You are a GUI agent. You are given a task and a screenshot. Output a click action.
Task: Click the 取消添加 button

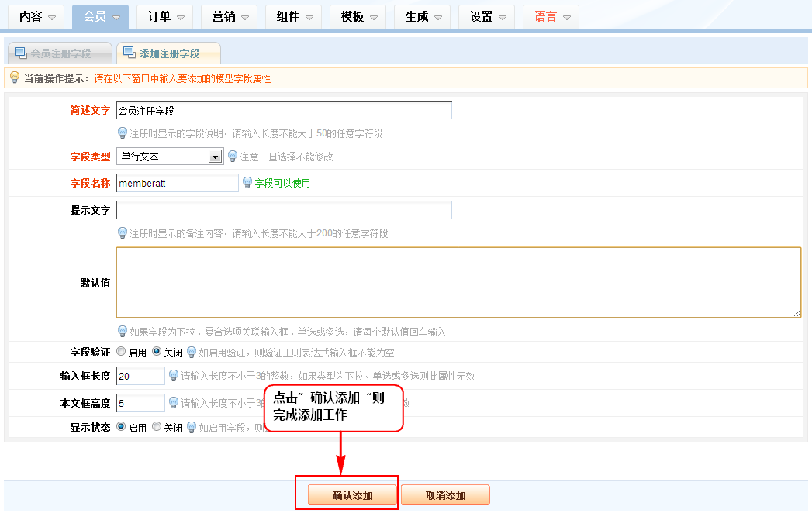[445, 495]
